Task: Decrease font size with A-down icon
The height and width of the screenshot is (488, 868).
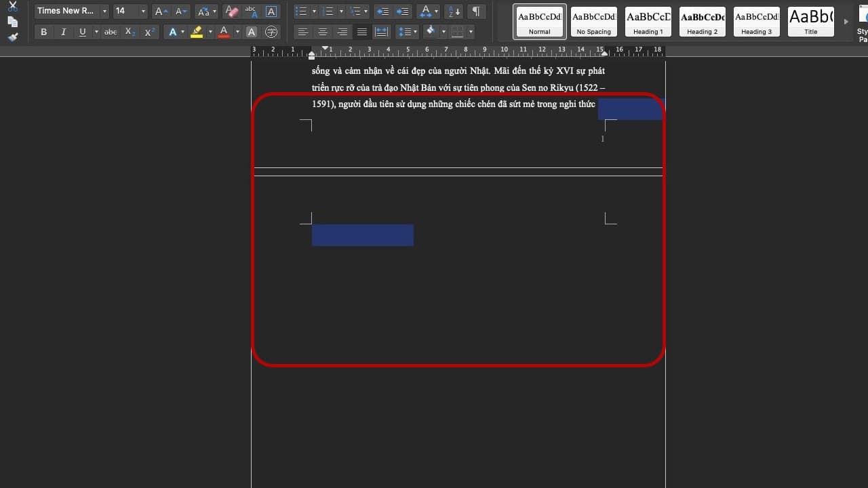Action: (180, 12)
